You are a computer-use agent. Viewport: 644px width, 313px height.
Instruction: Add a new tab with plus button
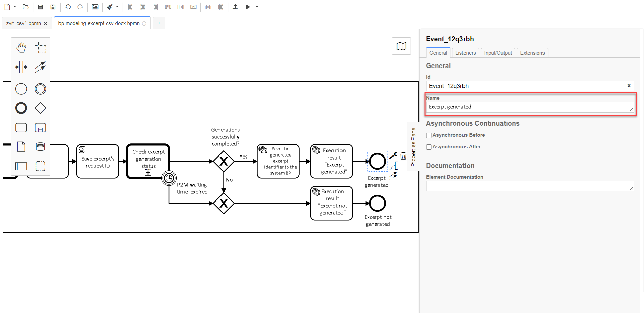159,23
